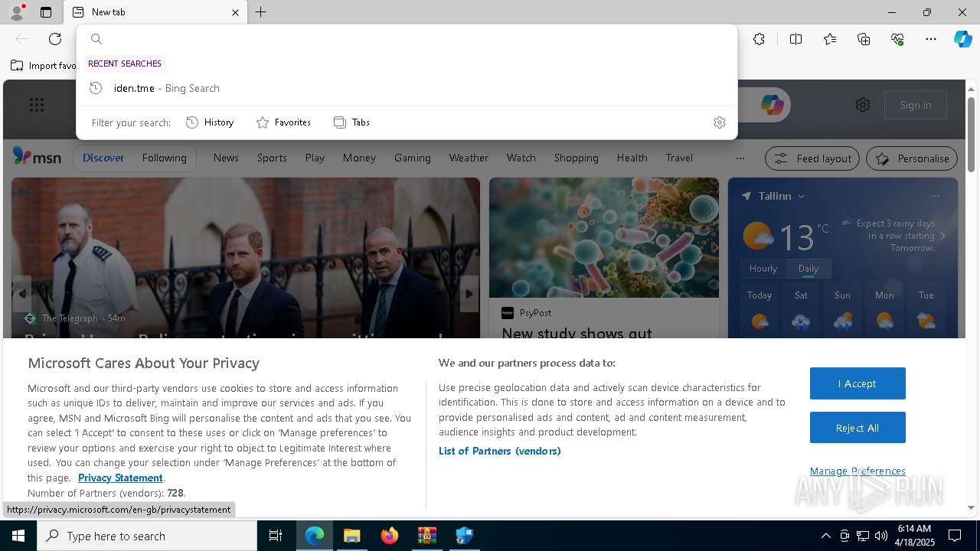The width and height of the screenshot is (980, 551).
Task: Click Reject All on privacy banner
Action: tap(857, 428)
